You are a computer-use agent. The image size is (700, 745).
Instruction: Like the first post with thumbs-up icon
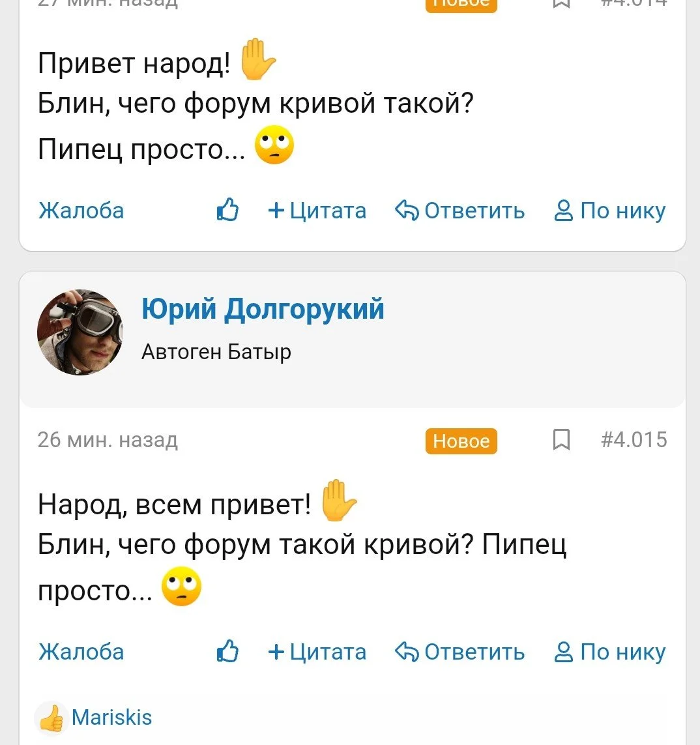pos(227,211)
